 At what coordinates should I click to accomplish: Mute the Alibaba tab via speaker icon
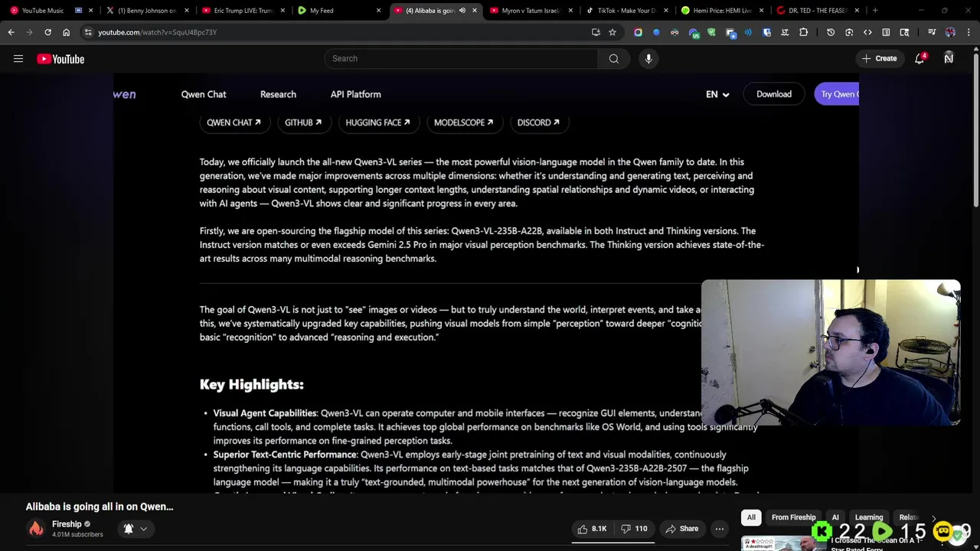(462, 11)
